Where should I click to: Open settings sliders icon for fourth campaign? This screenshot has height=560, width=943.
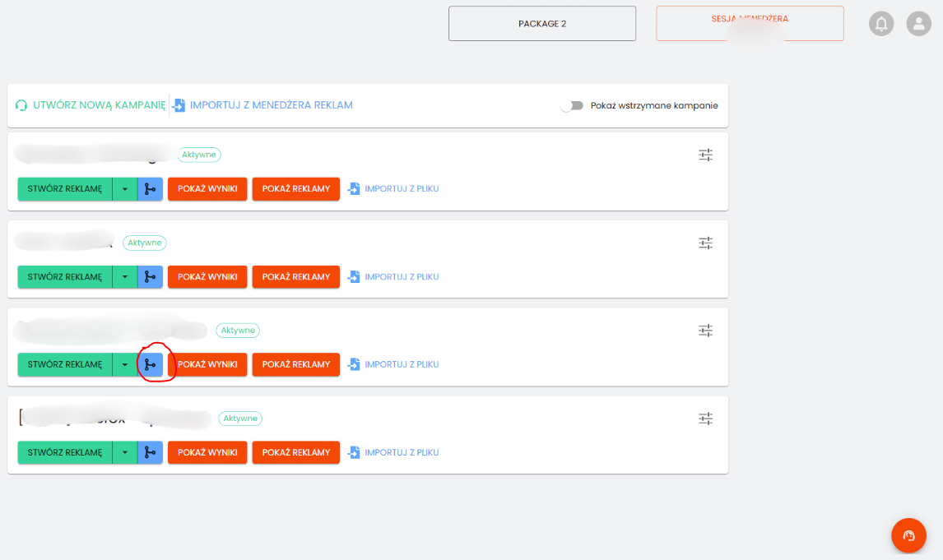(x=705, y=419)
